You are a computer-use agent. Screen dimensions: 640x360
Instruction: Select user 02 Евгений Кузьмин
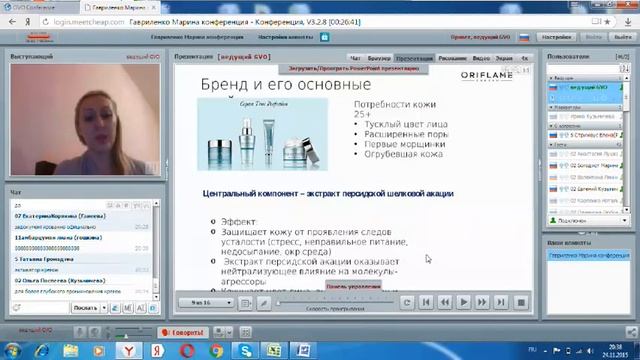coord(585,189)
